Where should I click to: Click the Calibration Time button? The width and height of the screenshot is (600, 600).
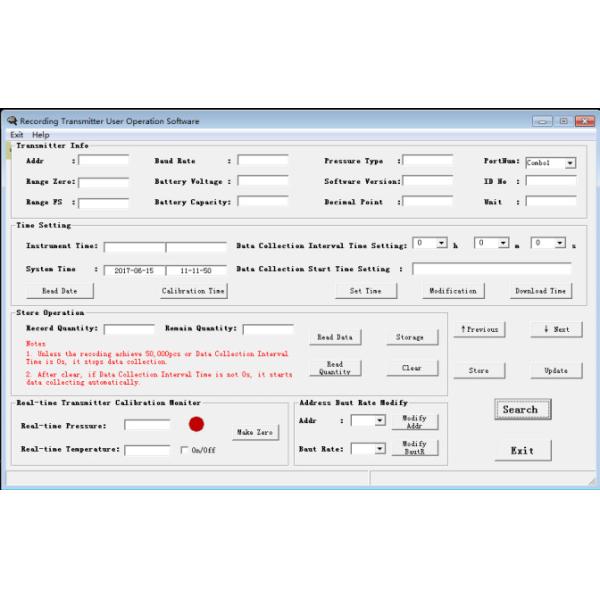tap(194, 291)
